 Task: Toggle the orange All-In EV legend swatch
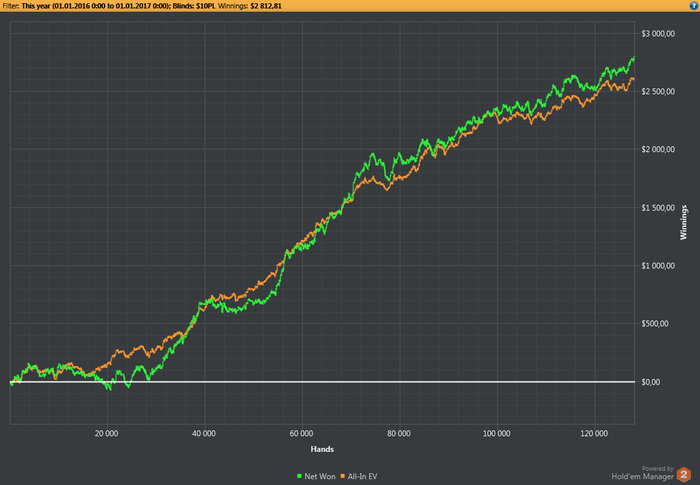343,477
